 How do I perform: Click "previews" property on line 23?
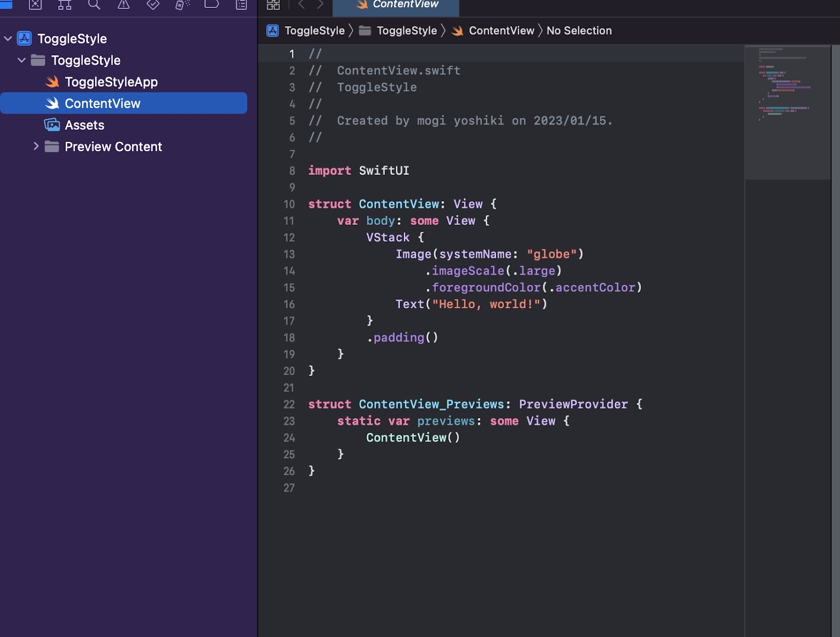(x=446, y=421)
